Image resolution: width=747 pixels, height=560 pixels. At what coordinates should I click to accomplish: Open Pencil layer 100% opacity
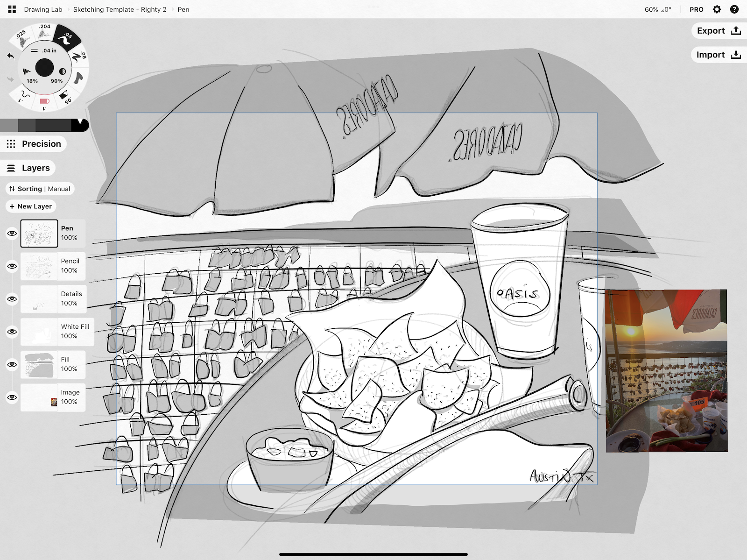[69, 270]
